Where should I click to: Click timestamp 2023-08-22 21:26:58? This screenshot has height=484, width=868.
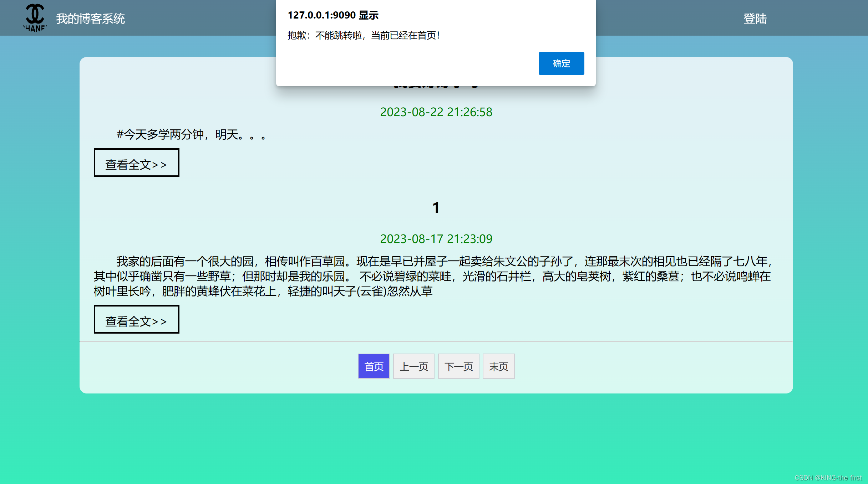[x=436, y=112]
